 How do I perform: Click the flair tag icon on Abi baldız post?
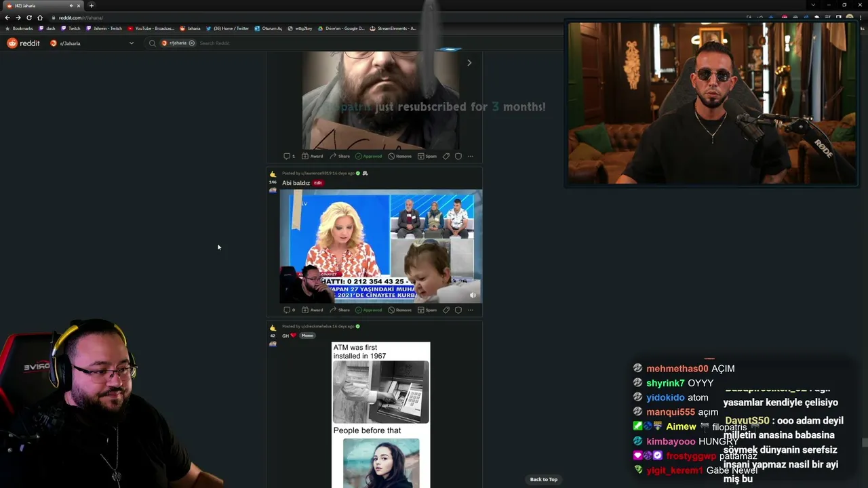(x=446, y=310)
